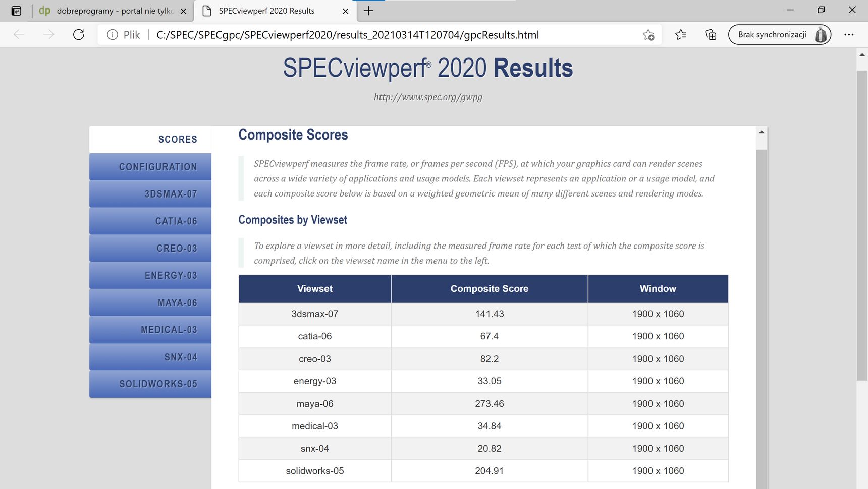Open the SOLIDWORKS-05 sidebar entry
Viewport: 868px width, 489px height.
coord(150,384)
